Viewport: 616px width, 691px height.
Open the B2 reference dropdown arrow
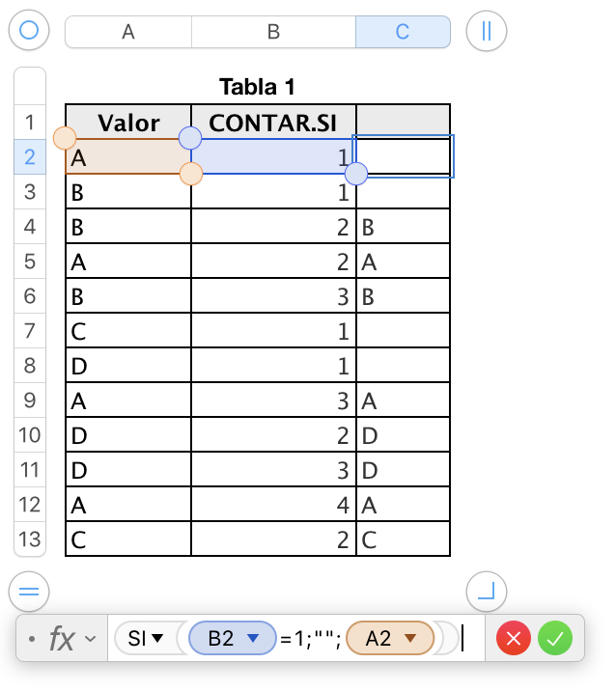click(x=255, y=638)
